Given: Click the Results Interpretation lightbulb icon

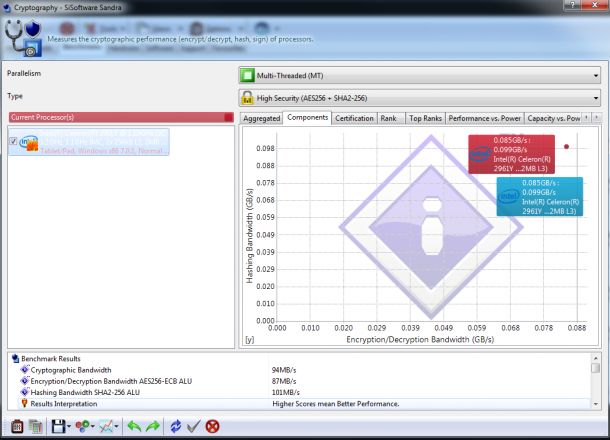Looking at the screenshot, I should (25, 403).
